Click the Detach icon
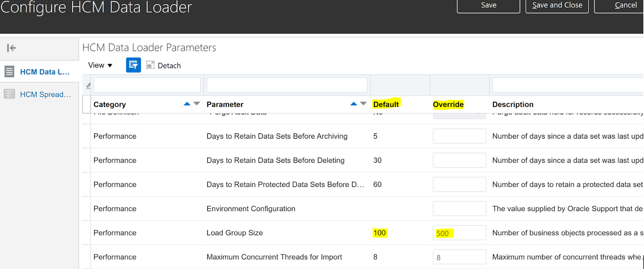 coord(150,65)
